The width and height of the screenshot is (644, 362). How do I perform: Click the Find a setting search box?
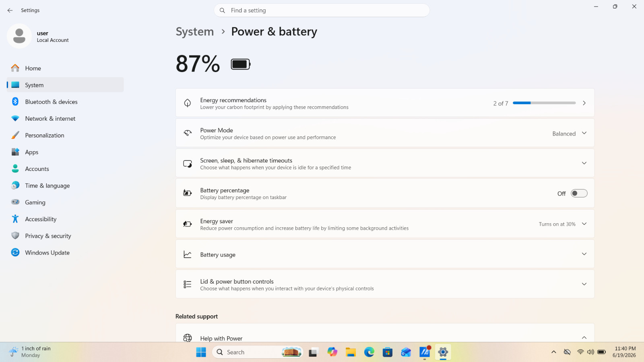(x=322, y=10)
